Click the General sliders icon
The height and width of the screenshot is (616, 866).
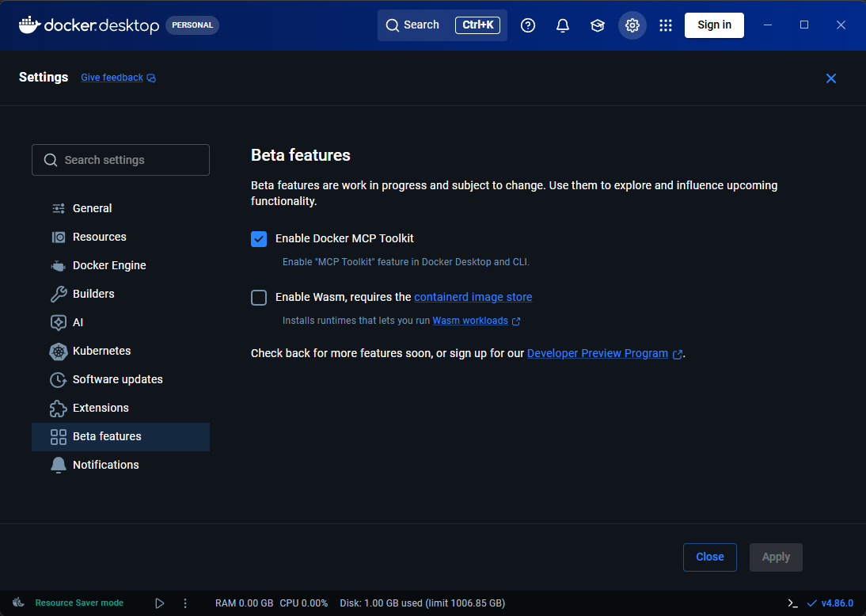tap(58, 208)
